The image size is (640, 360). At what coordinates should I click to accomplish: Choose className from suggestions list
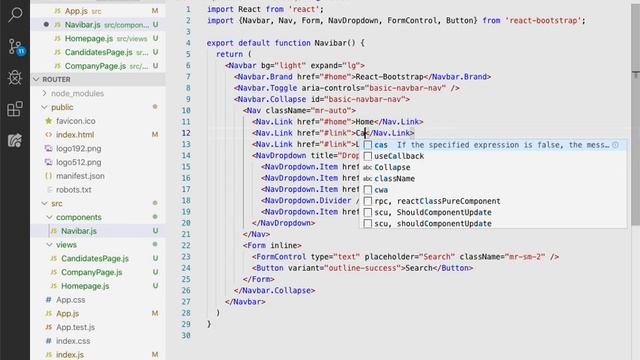(x=493, y=179)
